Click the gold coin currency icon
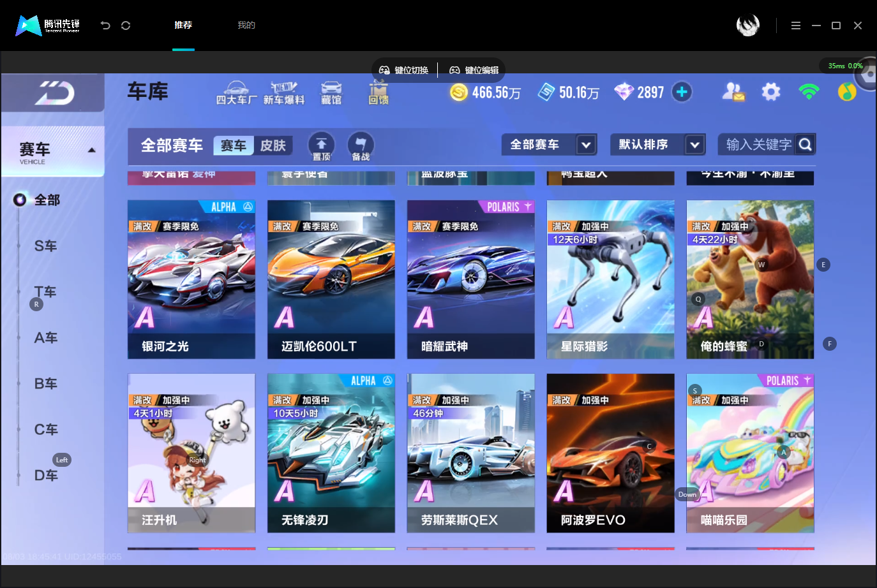The width and height of the screenshot is (877, 588). point(458,92)
